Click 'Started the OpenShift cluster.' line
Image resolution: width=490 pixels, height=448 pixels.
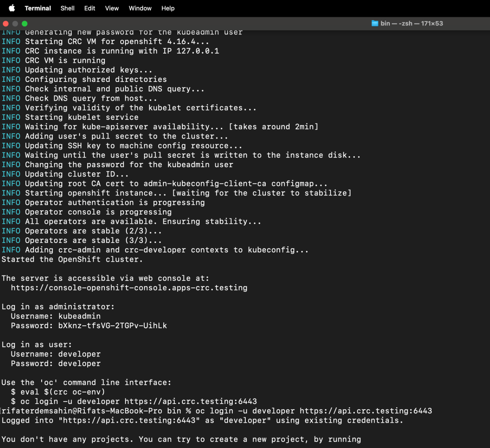click(x=72, y=260)
